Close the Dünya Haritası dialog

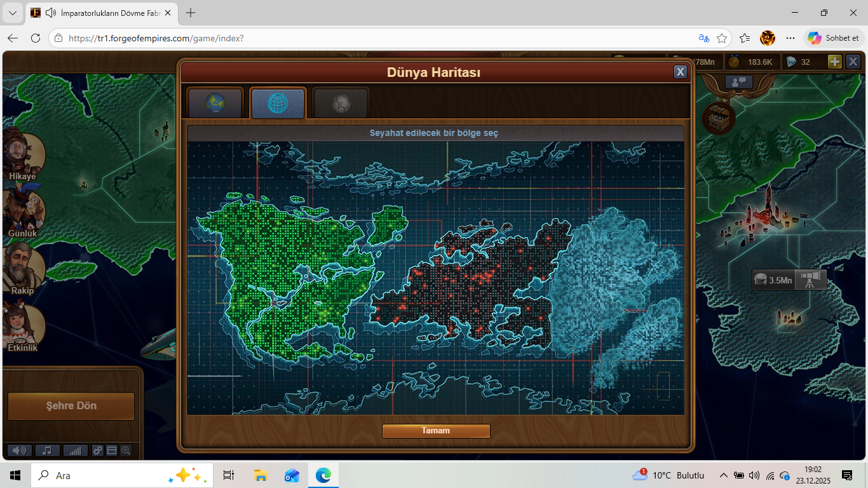pyautogui.click(x=681, y=72)
